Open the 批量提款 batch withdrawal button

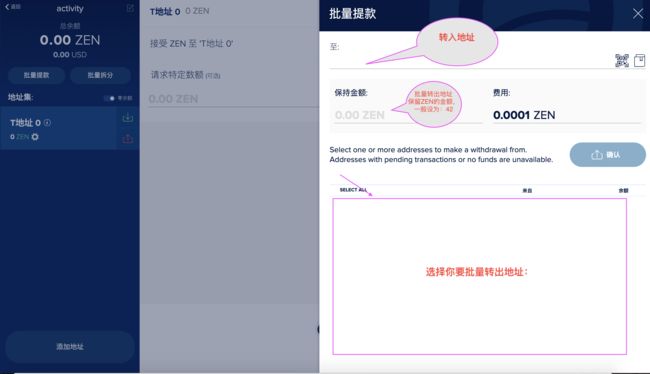(36, 75)
